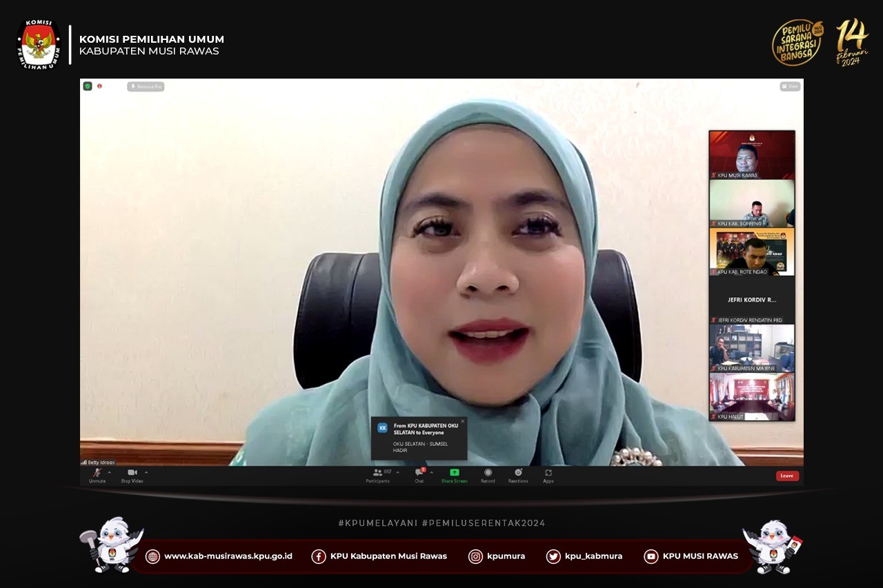883x588 pixels.
Task: Click Remove Pin to unpin video
Action: [146, 86]
